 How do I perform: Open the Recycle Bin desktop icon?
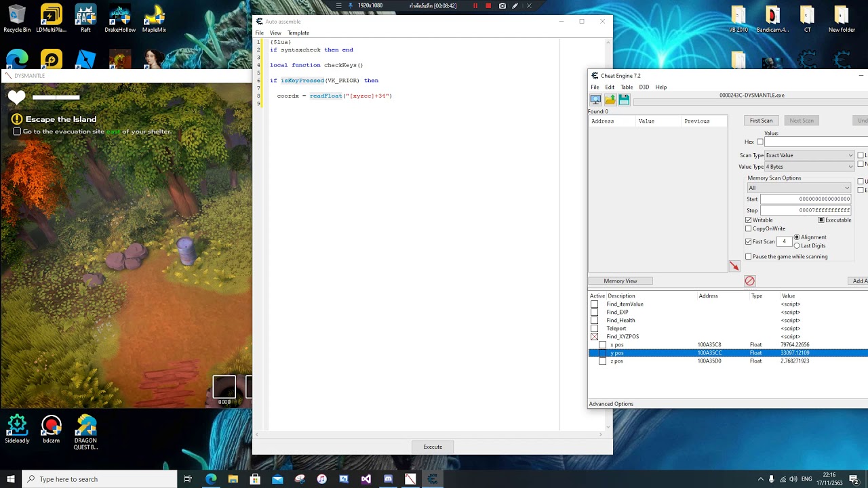(17, 18)
